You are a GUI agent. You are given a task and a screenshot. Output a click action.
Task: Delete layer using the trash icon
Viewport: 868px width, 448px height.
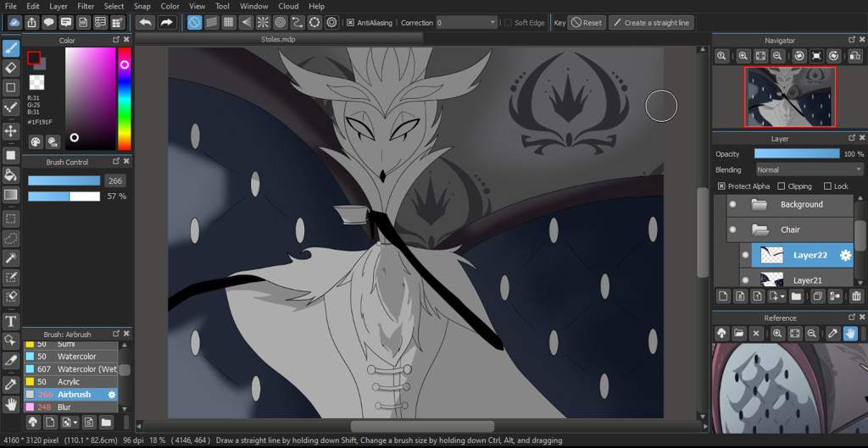[x=856, y=296]
